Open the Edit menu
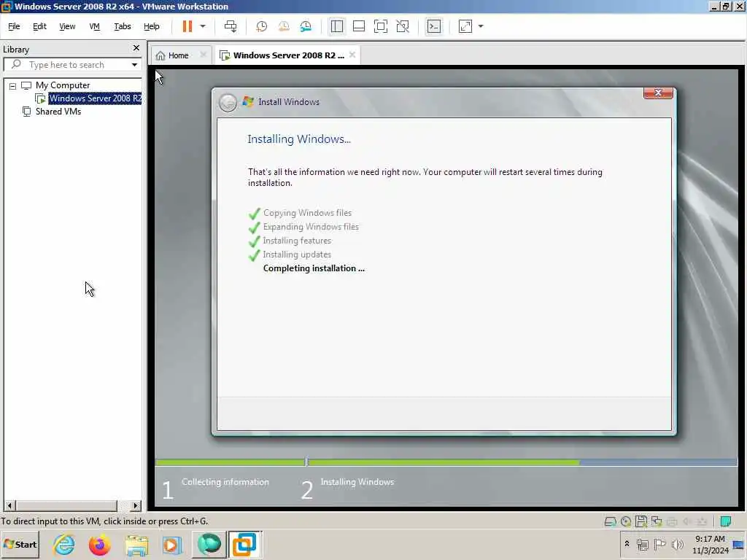747x560 pixels. click(39, 26)
